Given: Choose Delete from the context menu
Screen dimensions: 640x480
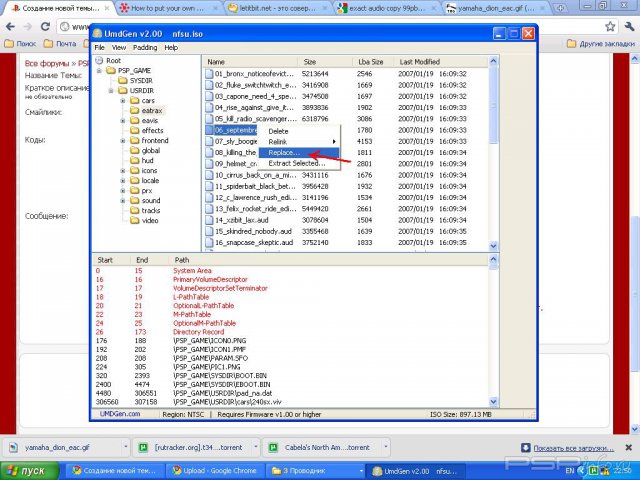Looking at the screenshot, I should pos(278,131).
